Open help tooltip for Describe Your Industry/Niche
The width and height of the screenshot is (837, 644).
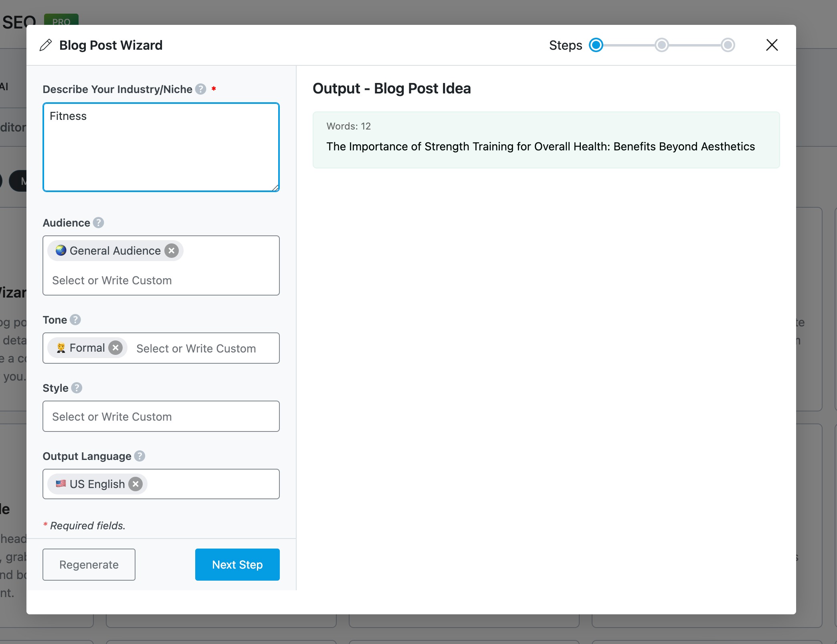tap(201, 89)
